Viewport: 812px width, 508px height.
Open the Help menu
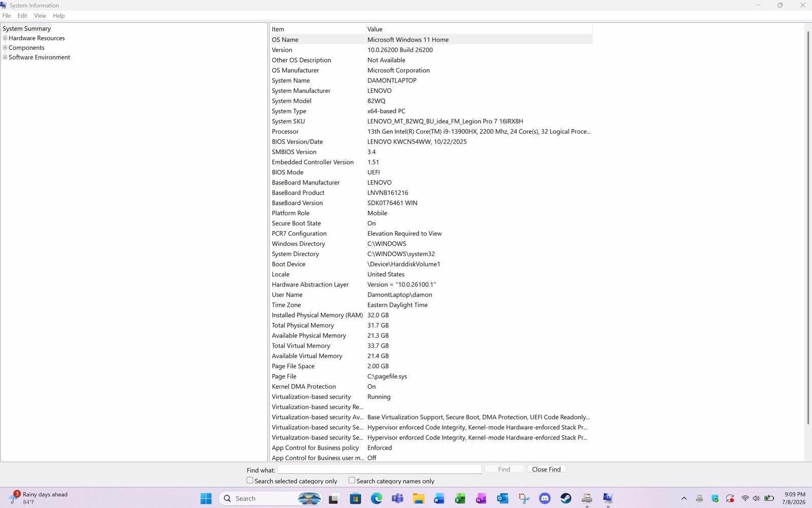(59, 16)
